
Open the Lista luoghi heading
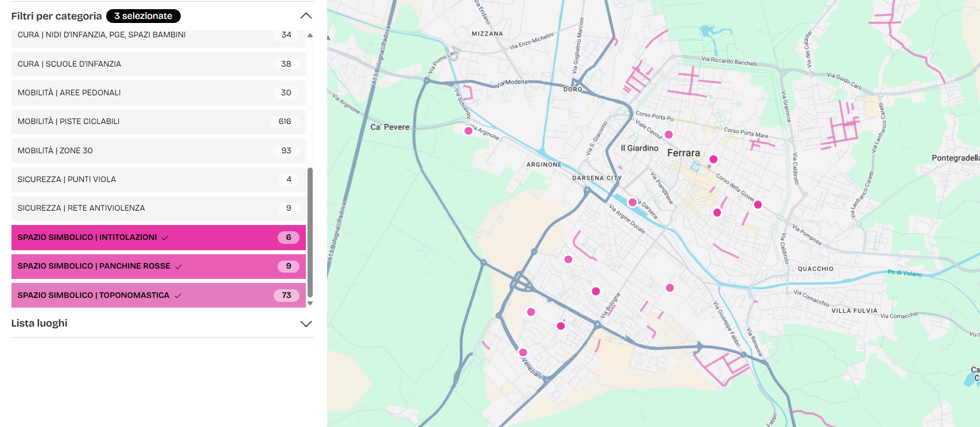[40, 323]
